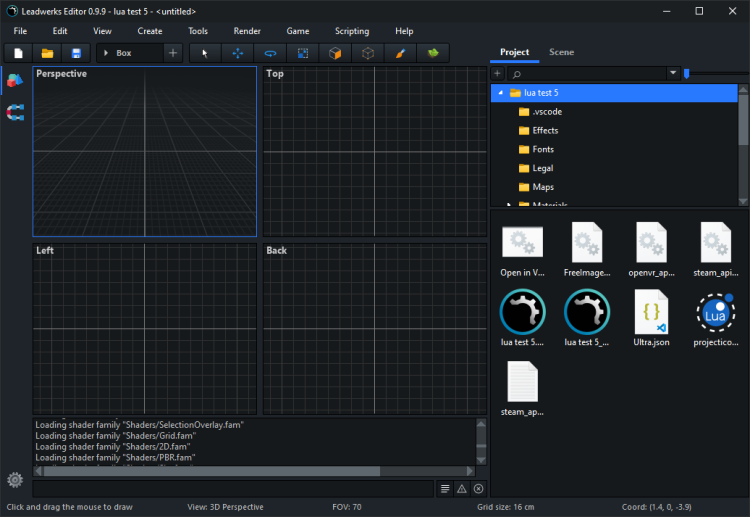
Task: Activate the Move (translate) tool
Action: pyautogui.click(x=238, y=53)
